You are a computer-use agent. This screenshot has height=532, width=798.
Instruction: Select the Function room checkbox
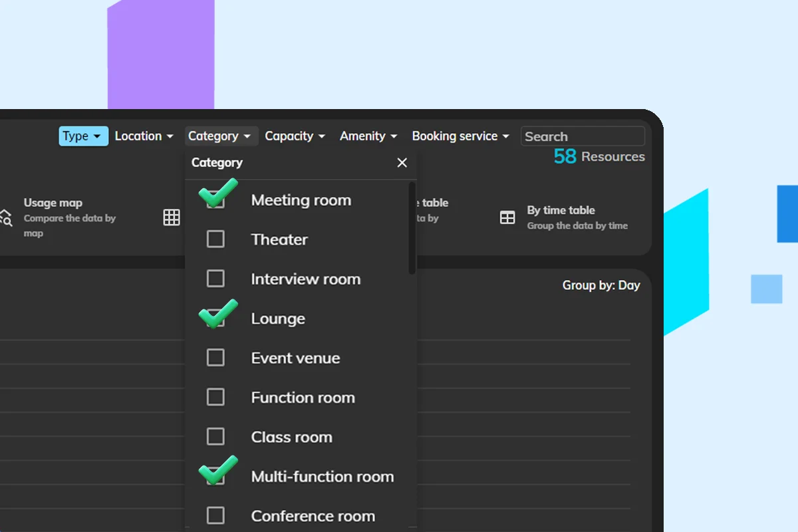coord(215,397)
